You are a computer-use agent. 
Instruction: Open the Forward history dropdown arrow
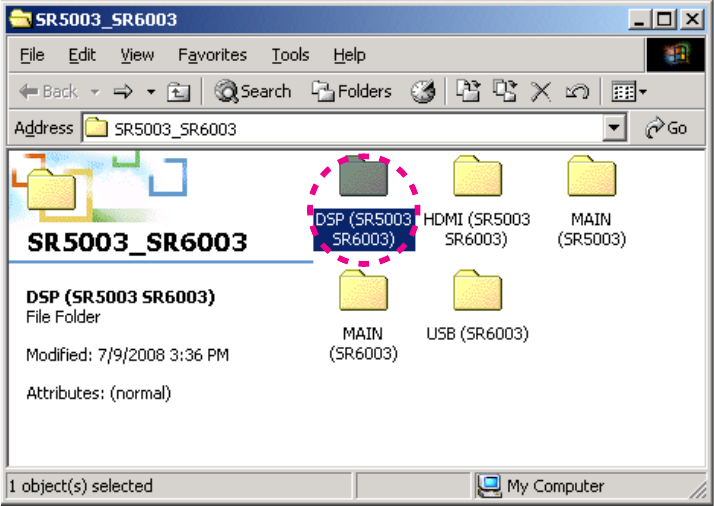[151, 92]
